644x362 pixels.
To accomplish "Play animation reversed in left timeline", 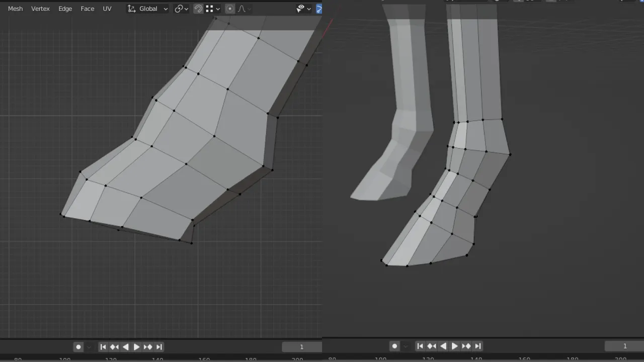I will (x=125, y=347).
